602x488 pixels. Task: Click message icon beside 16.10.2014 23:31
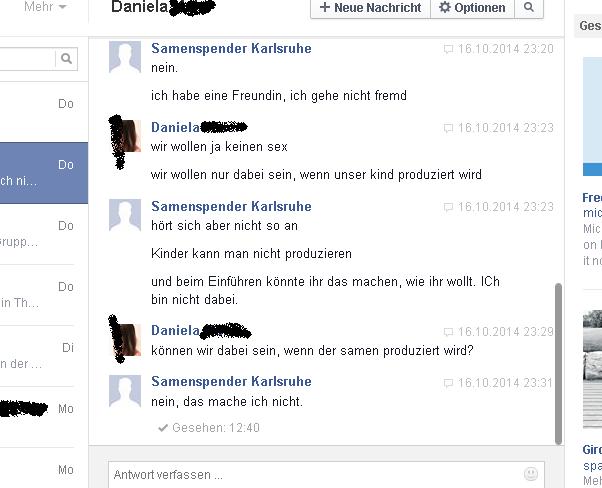click(x=448, y=383)
